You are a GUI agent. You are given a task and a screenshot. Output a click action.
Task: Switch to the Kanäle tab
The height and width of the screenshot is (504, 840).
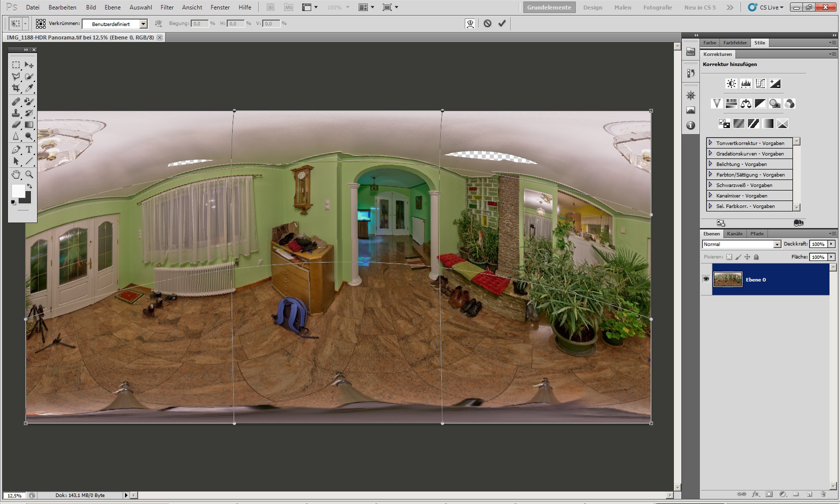point(734,233)
